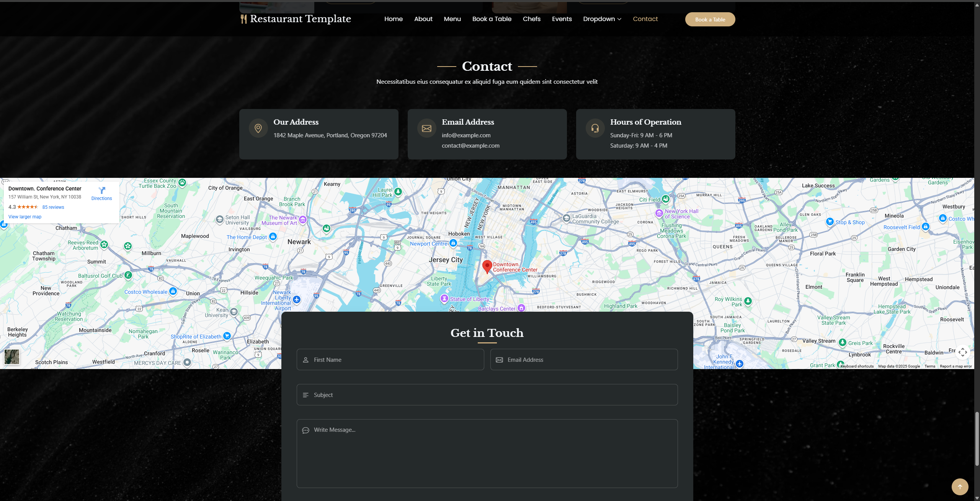Click the headset icon beside Hours of Operation
Viewport: 980px width, 501px height.
point(595,128)
